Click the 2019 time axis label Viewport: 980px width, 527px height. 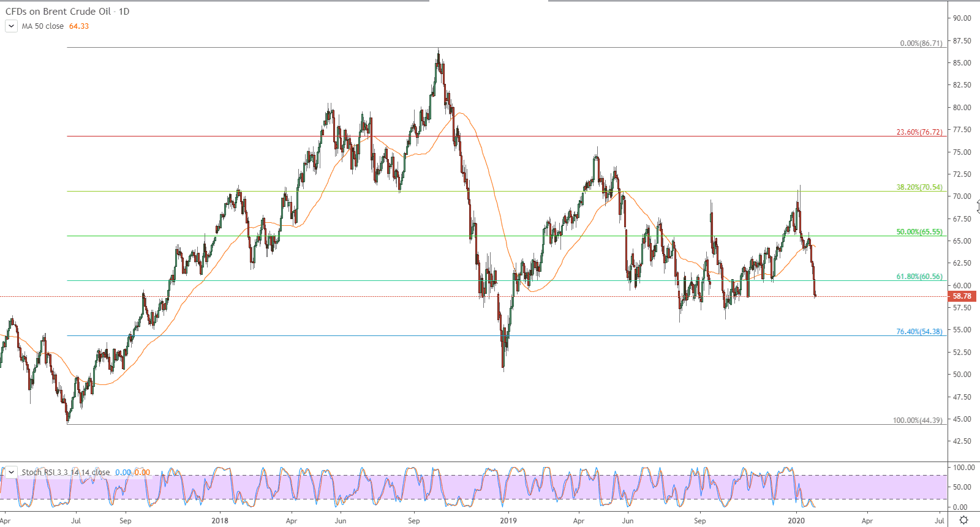click(508, 521)
